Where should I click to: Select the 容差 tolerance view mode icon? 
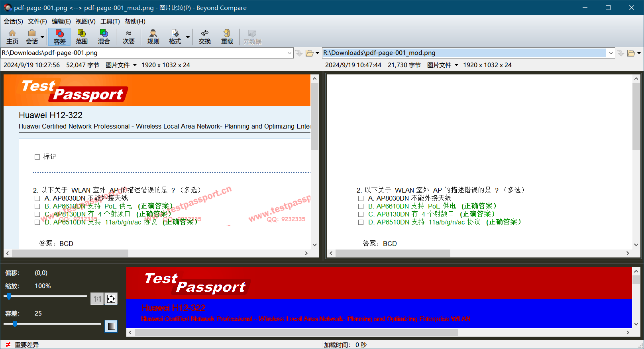[x=60, y=37]
